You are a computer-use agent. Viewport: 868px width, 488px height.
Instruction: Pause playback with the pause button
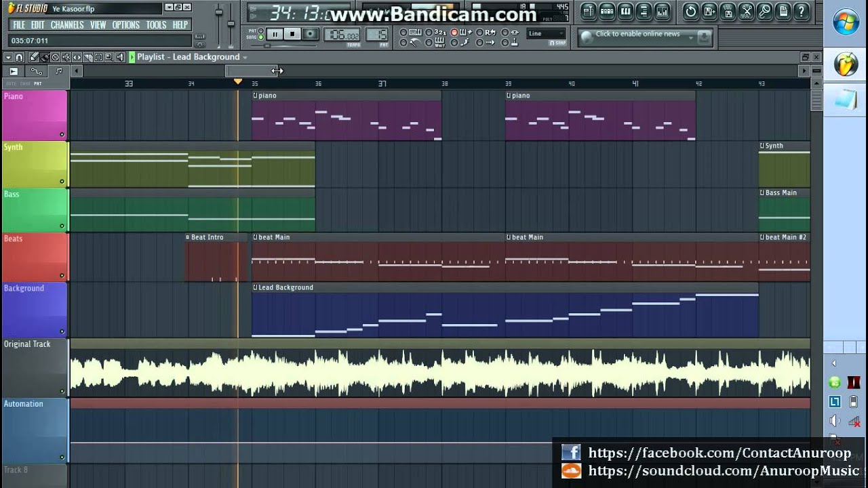(275, 34)
